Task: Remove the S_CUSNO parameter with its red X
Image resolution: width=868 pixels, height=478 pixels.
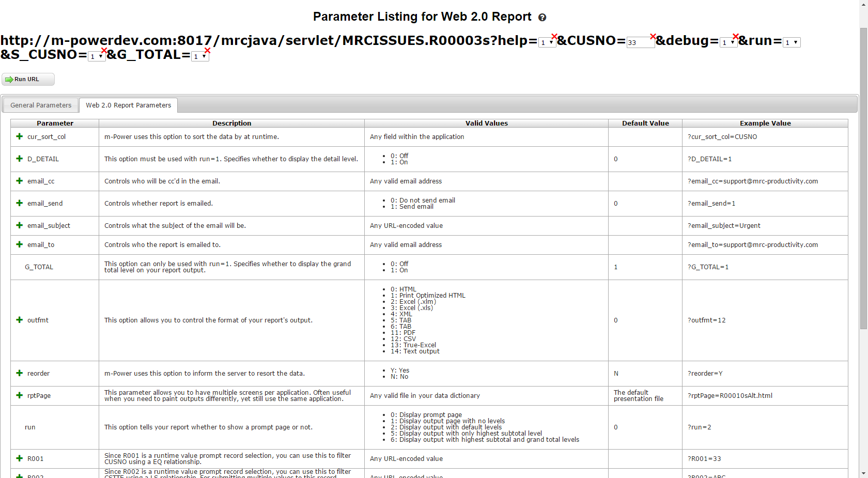Action: 104,51
